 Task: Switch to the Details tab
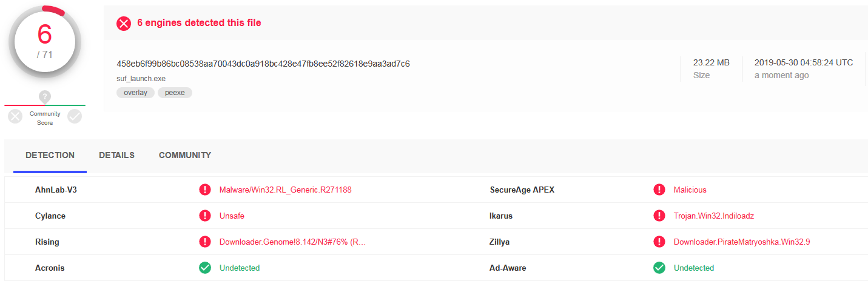[x=116, y=156]
